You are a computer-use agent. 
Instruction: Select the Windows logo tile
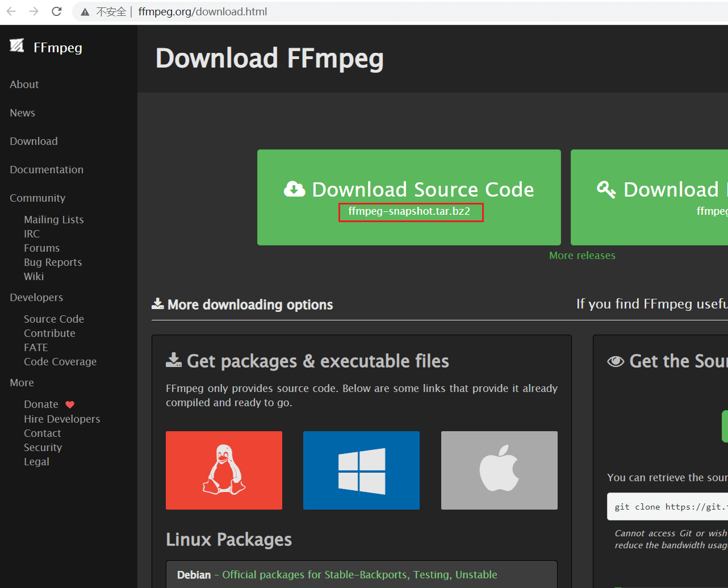click(x=361, y=470)
